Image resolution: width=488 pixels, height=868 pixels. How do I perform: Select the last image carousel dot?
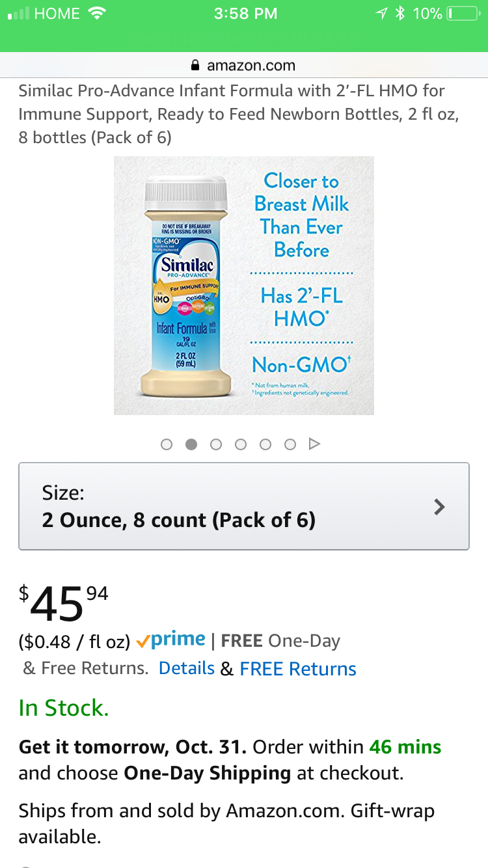pos(290,444)
